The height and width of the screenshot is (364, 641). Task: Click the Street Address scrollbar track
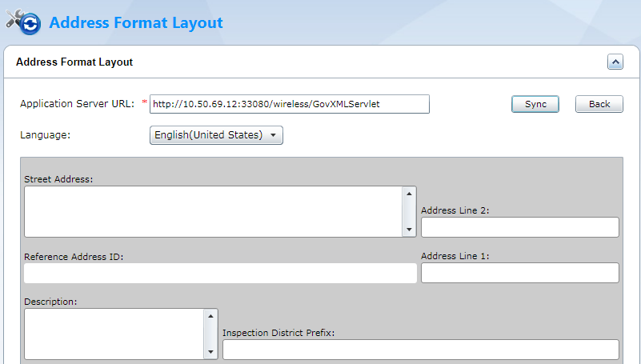tap(410, 212)
